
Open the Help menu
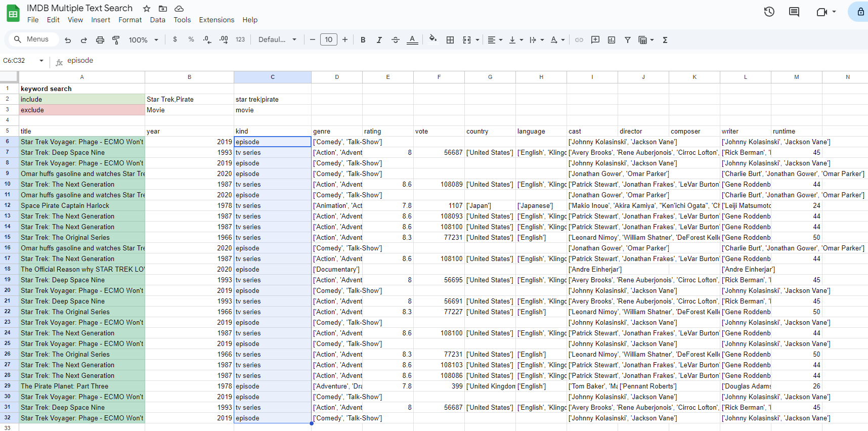[250, 20]
